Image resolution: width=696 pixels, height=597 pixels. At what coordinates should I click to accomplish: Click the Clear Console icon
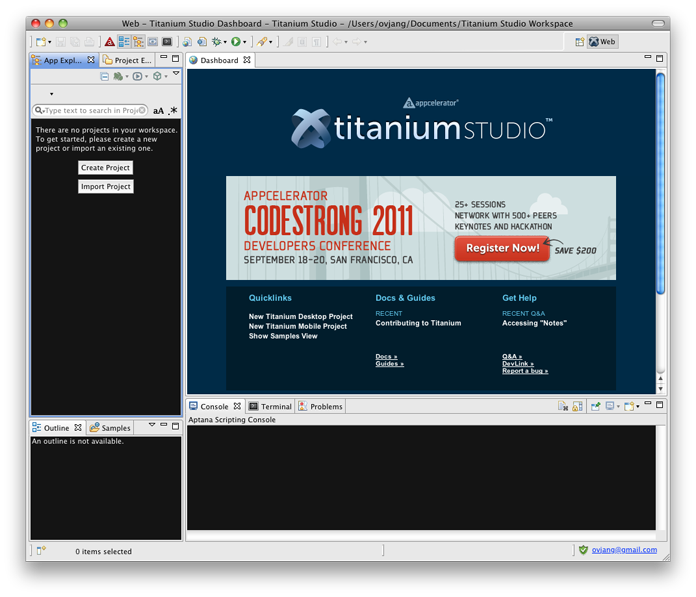pos(563,406)
